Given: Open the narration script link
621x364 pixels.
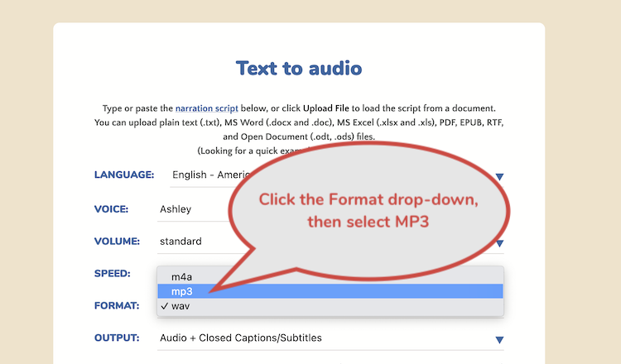Looking at the screenshot, I should click(x=206, y=108).
